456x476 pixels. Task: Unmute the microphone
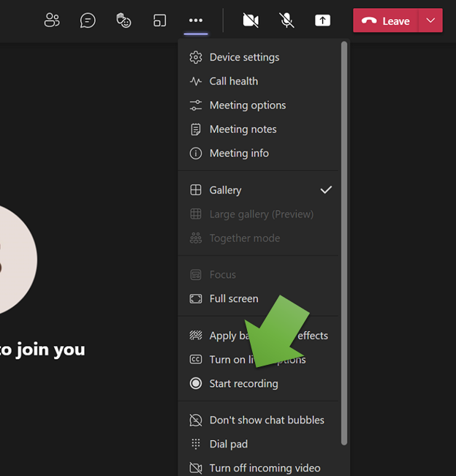286,20
